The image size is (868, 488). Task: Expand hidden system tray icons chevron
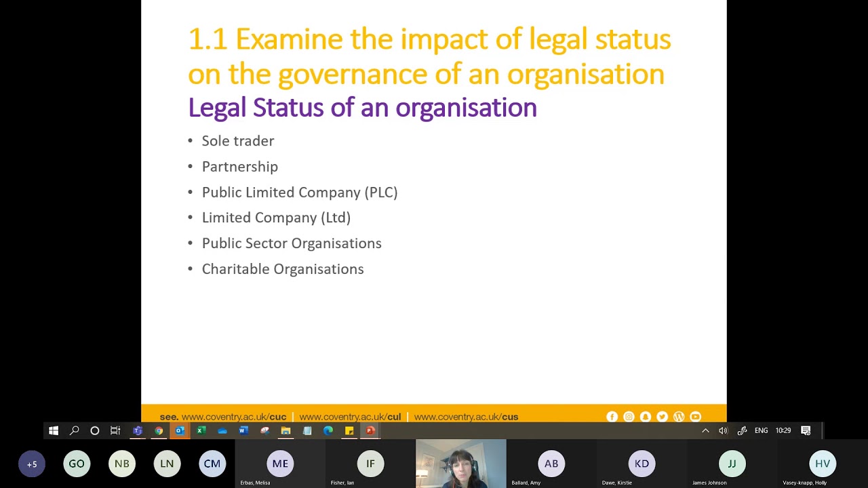point(705,430)
